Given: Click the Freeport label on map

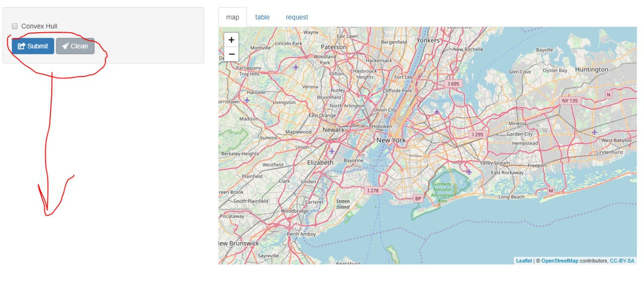Looking at the screenshot, I should click(x=537, y=165).
